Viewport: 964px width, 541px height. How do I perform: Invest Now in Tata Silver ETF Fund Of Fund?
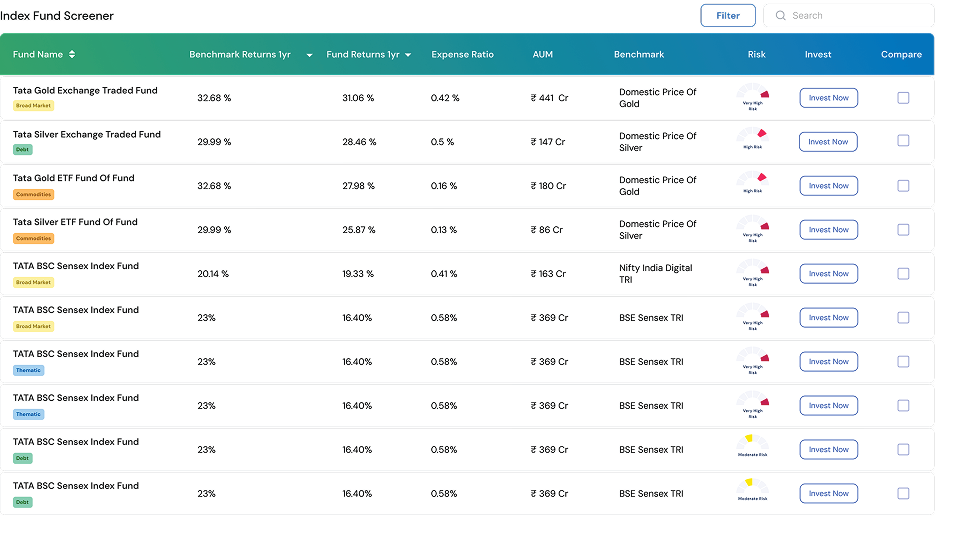pyautogui.click(x=829, y=229)
